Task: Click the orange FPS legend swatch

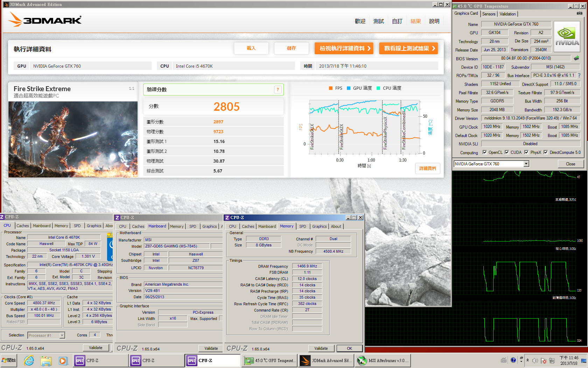Action: [331, 88]
